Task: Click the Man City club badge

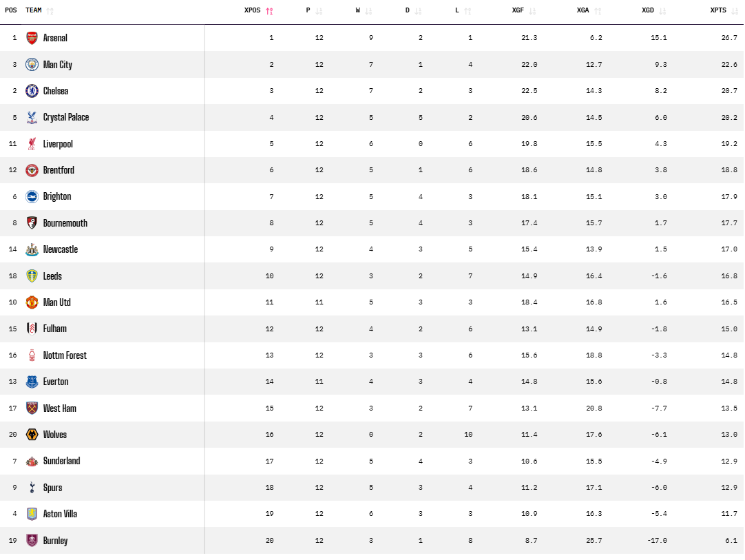Action: [32, 65]
